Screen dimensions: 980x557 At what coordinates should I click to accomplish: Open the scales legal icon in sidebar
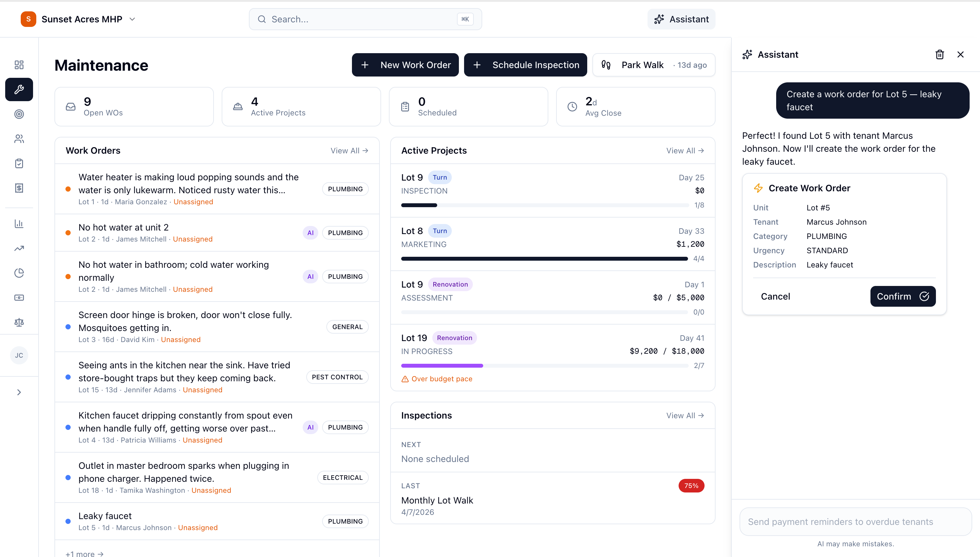19,323
